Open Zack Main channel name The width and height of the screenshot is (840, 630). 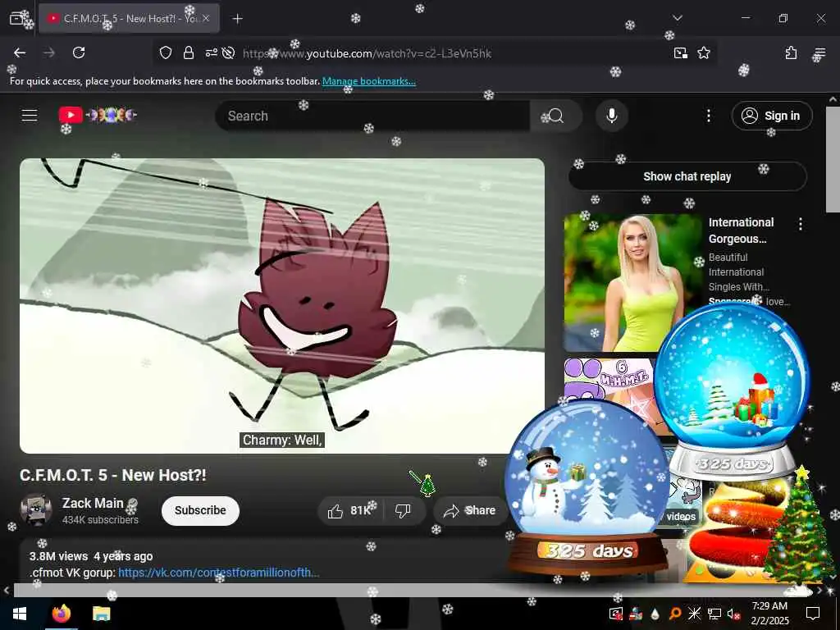click(93, 503)
